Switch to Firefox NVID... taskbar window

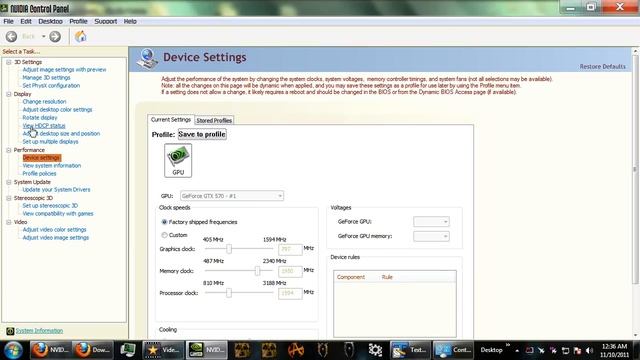(51, 350)
